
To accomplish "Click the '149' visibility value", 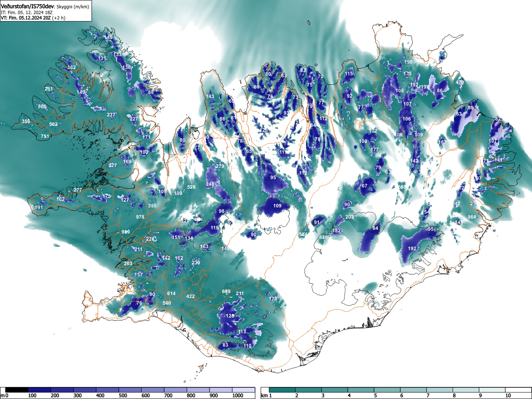I will (x=81, y=92).
